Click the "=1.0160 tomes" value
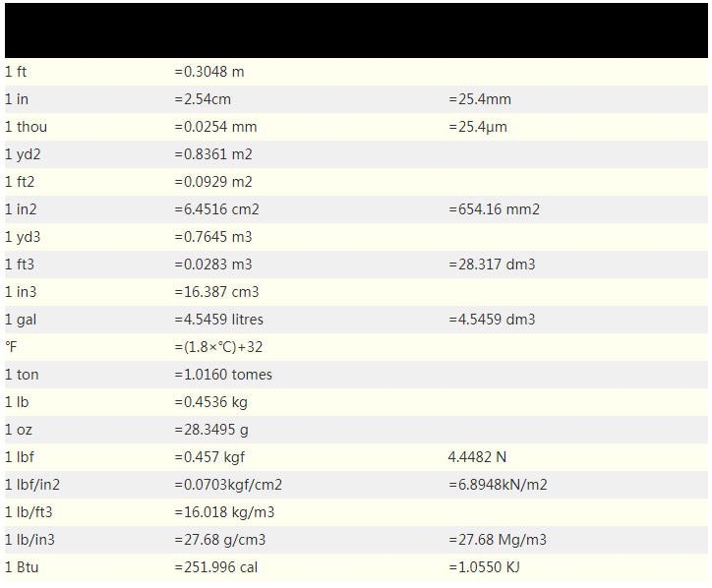This screenshot has height=588, width=712. [x=223, y=375]
